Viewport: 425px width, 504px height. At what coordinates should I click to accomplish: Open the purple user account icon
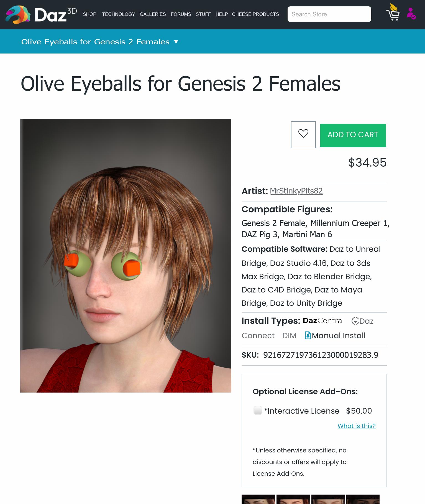click(411, 14)
